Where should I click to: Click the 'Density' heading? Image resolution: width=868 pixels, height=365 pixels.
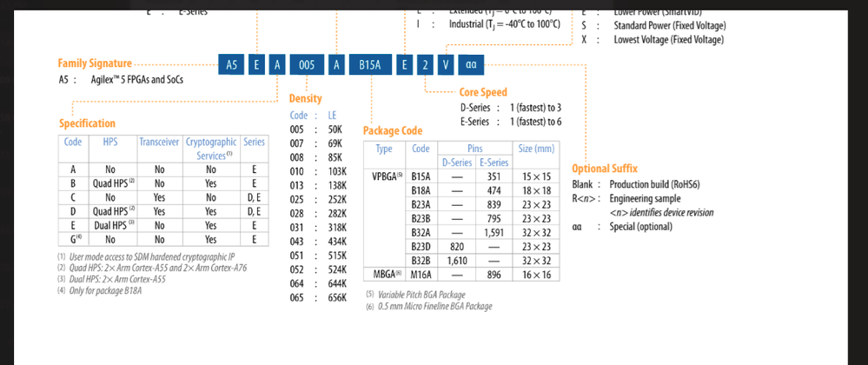point(305,98)
